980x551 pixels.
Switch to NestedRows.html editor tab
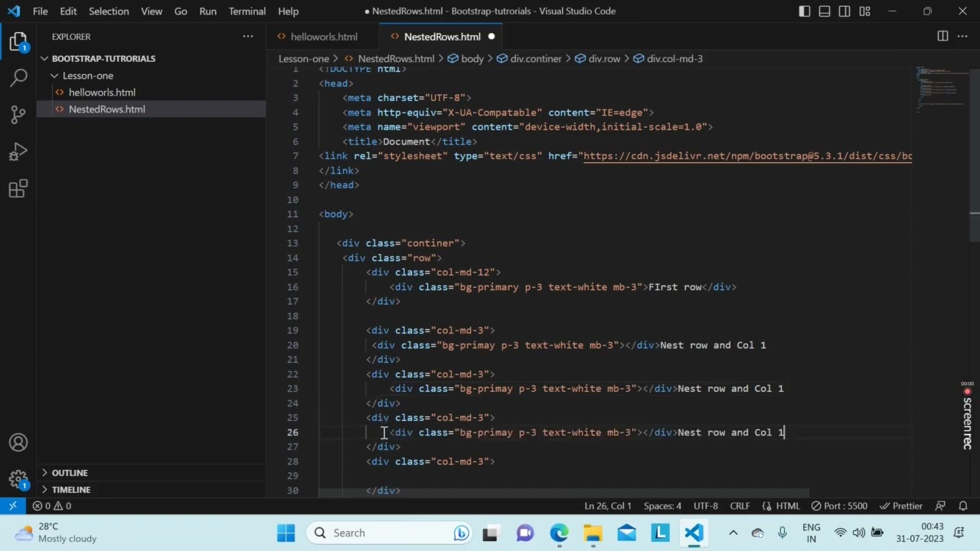pyautogui.click(x=442, y=37)
